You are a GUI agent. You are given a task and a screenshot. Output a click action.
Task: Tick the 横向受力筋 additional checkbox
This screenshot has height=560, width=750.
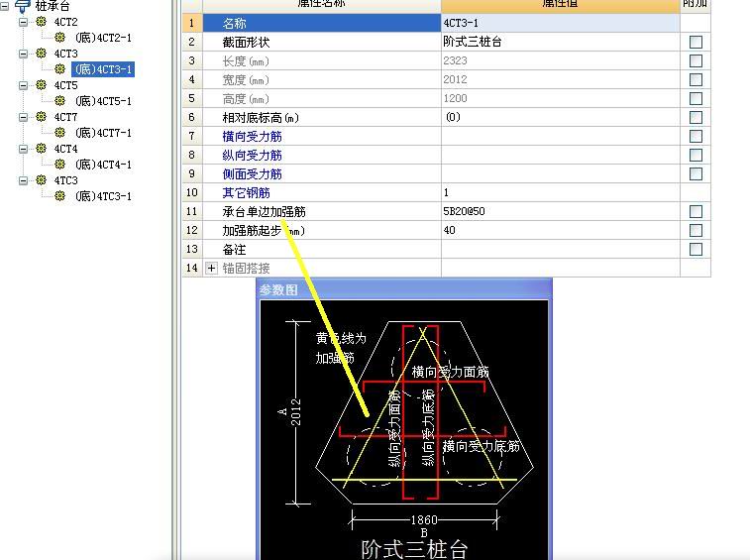[x=696, y=137]
